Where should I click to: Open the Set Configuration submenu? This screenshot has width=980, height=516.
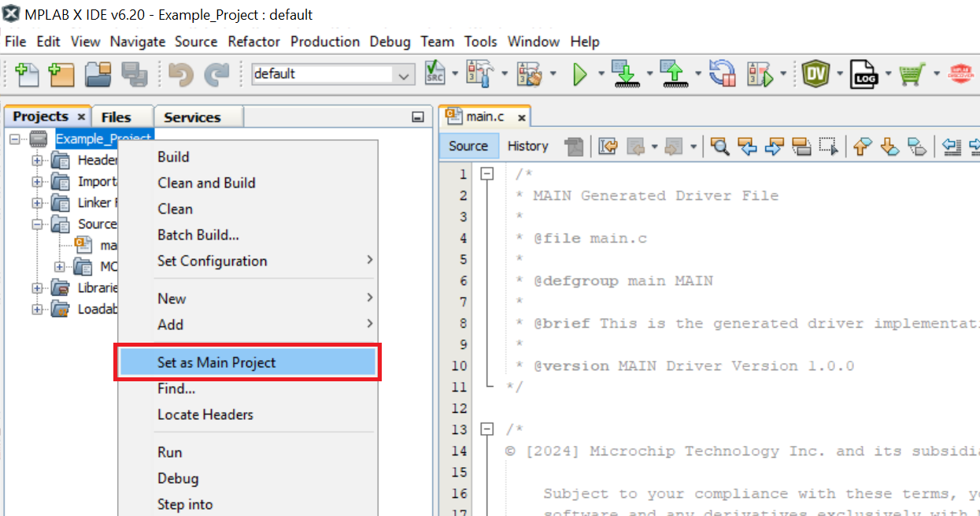[247, 261]
